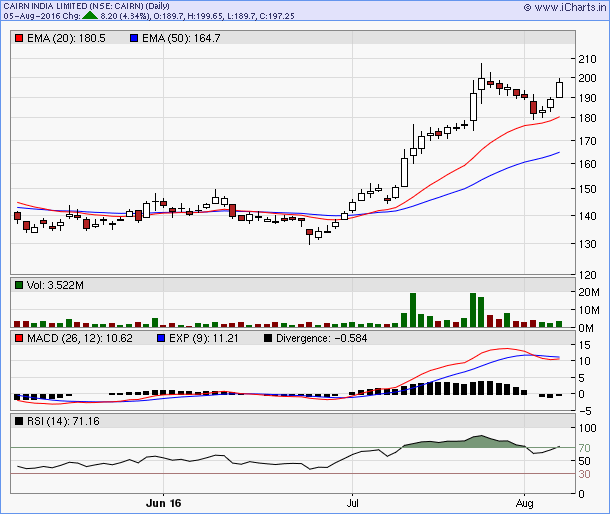
Task: Click the www.iCharts.in copyright text
Action: tap(565, 7)
